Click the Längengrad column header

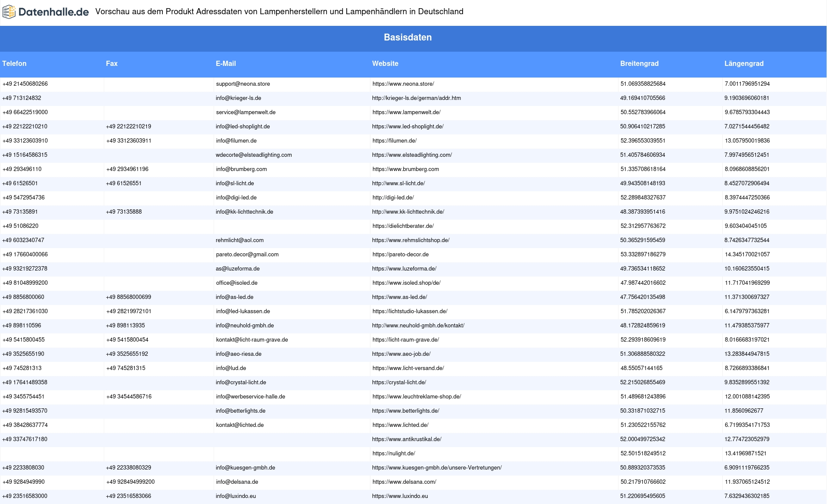(x=744, y=63)
